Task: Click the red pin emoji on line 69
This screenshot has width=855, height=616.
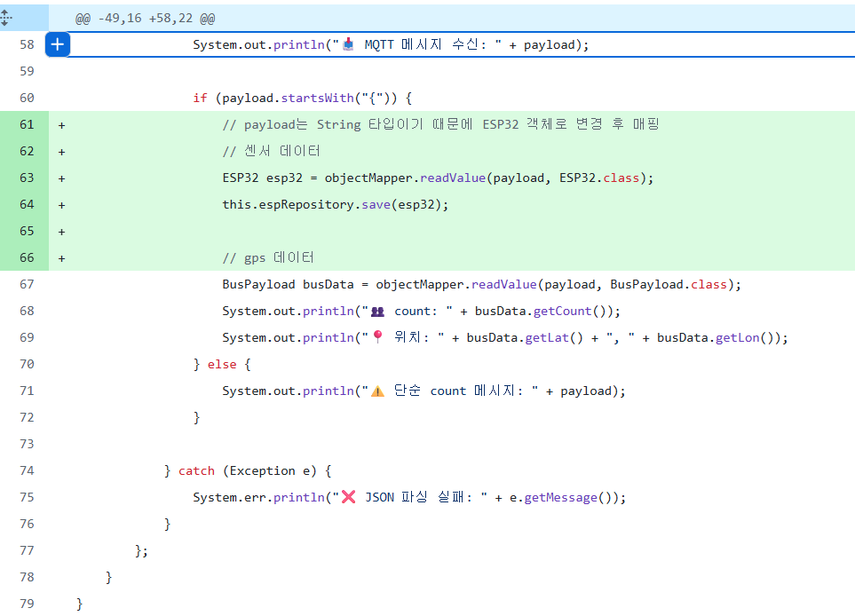Action: click(x=377, y=337)
